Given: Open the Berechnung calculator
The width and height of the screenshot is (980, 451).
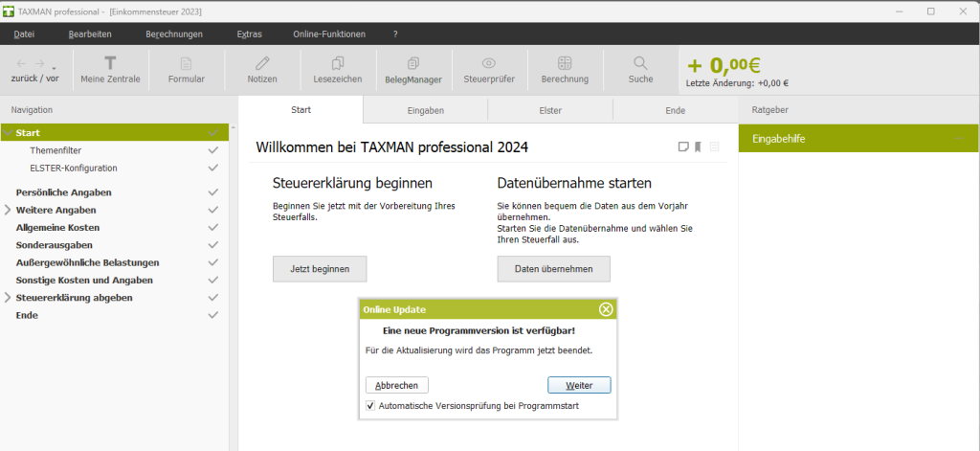Looking at the screenshot, I should click(x=565, y=70).
